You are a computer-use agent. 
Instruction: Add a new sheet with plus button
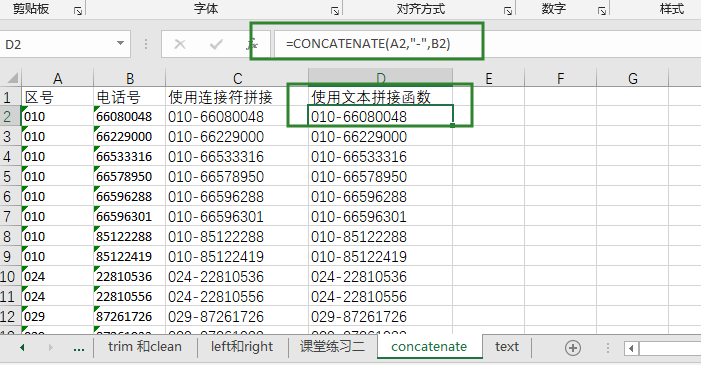573,348
